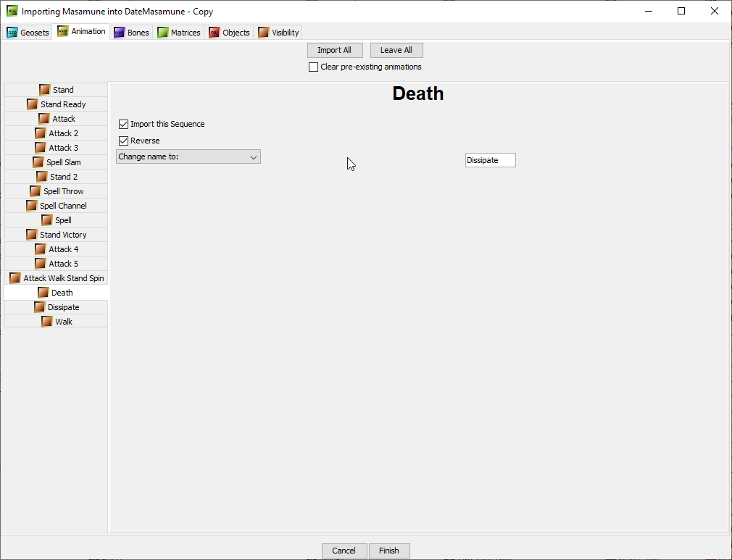Viewport: 732px width, 560px height.
Task: Click the icon beside Attack 2
Action: (x=41, y=133)
